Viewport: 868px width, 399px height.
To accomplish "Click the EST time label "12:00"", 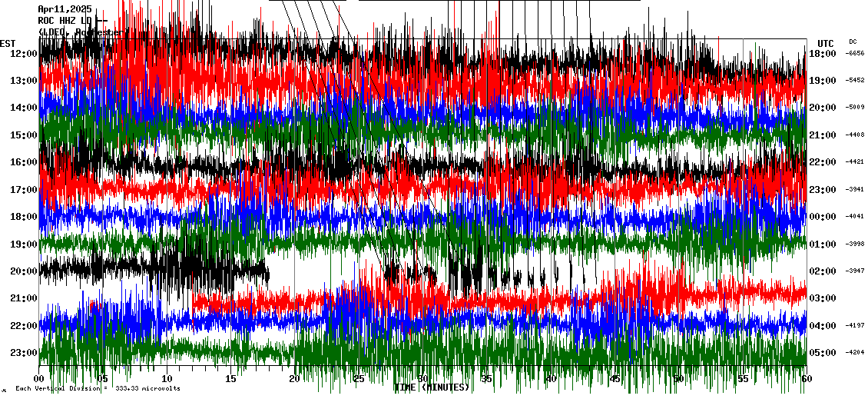I will (22, 54).
